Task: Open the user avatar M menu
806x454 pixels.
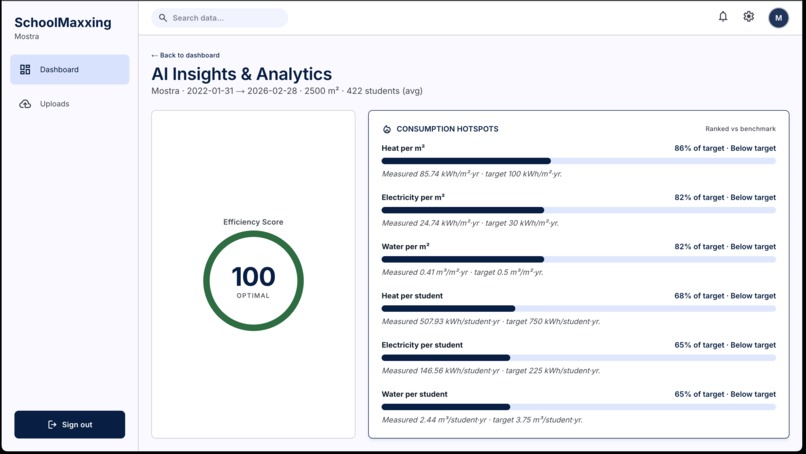Action: [778, 18]
